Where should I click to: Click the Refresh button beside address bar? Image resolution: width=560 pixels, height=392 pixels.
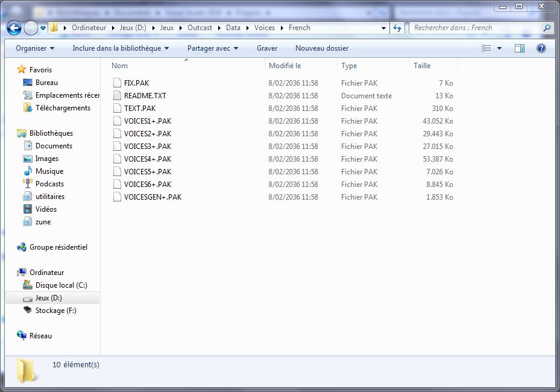[x=397, y=28]
